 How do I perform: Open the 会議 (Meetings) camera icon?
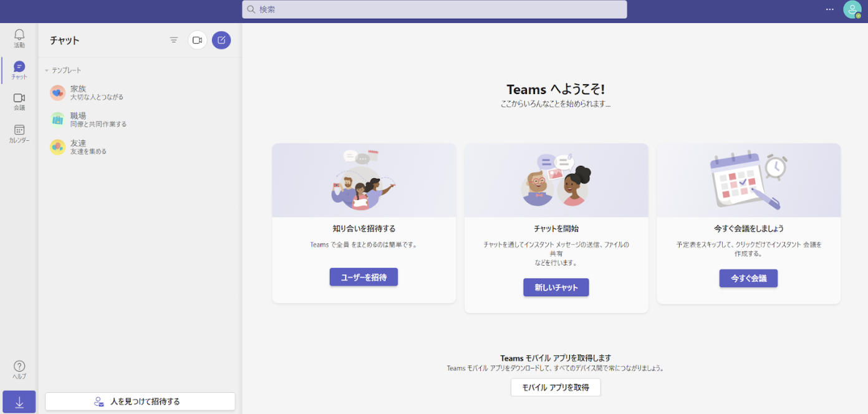coord(19,98)
